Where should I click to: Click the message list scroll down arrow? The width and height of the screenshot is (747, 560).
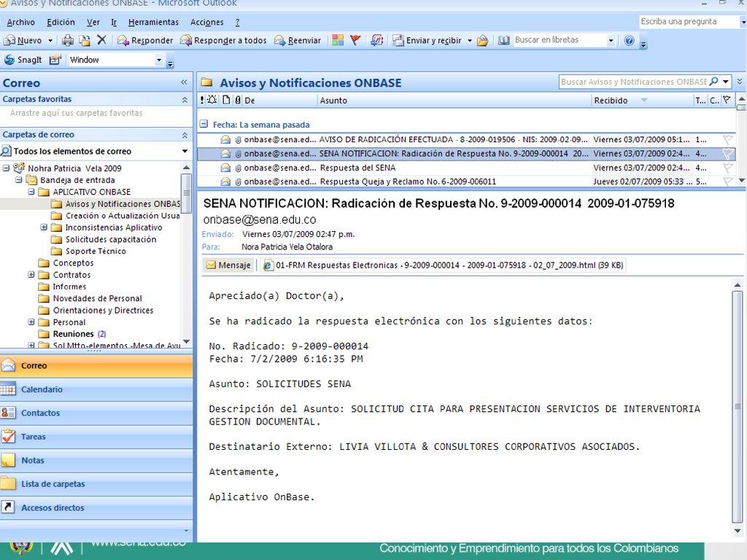(741, 181)
